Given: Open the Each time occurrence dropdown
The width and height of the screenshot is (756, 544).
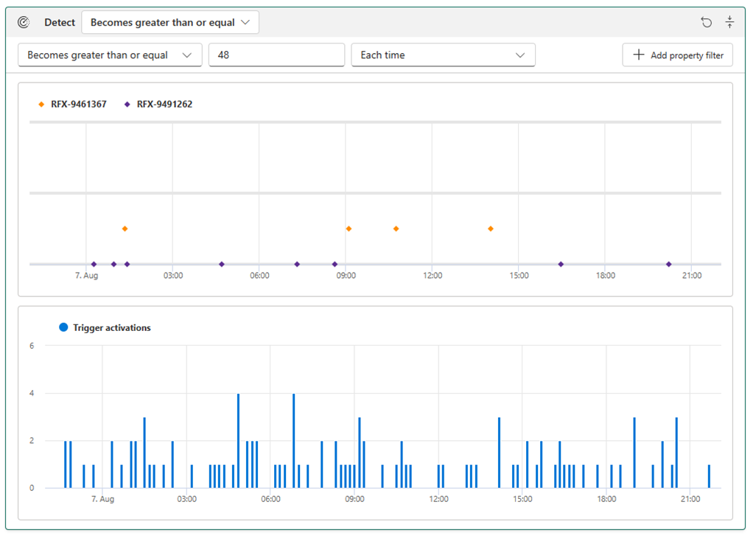Looking at the screenshot, I should tap(443, 55).
